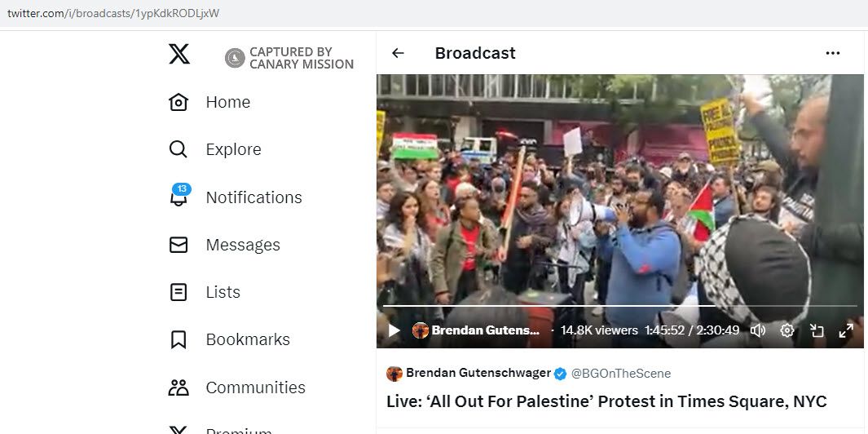This screenshot has width=868, height=434.
Task: Open Explore magnifier icon
Action: (x=178, y=149)
